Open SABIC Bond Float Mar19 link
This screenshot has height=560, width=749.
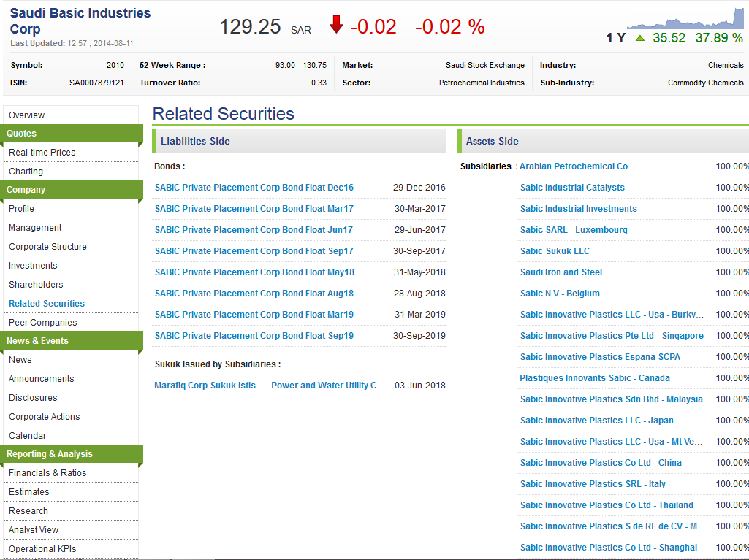coord(254,315)
